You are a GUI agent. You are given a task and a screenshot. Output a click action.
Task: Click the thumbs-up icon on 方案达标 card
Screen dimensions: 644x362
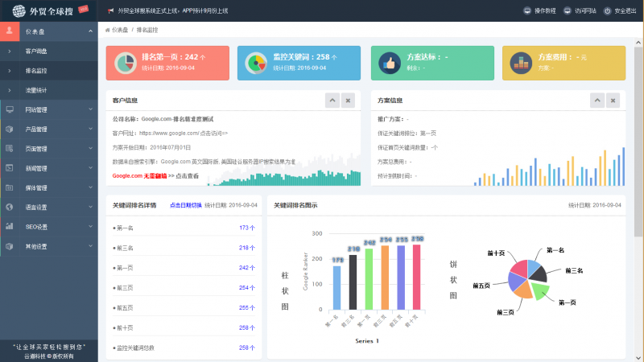point(389,63)
